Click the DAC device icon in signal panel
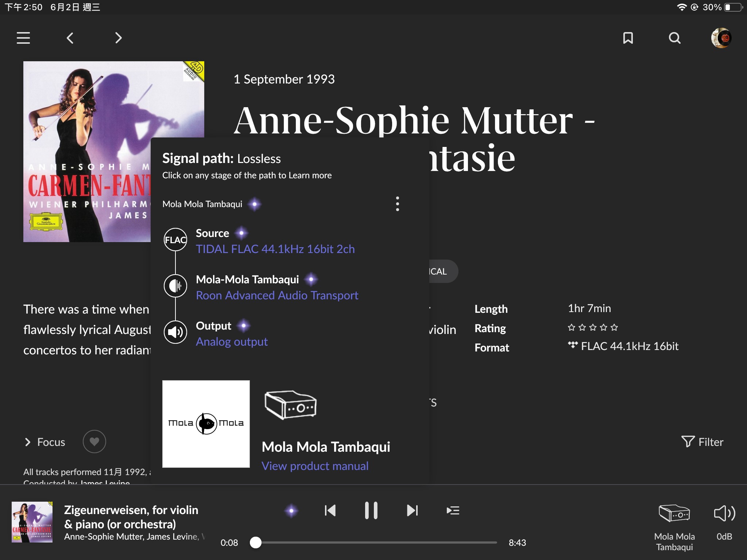Screen dimensions: 747x560 click(290, 405)
